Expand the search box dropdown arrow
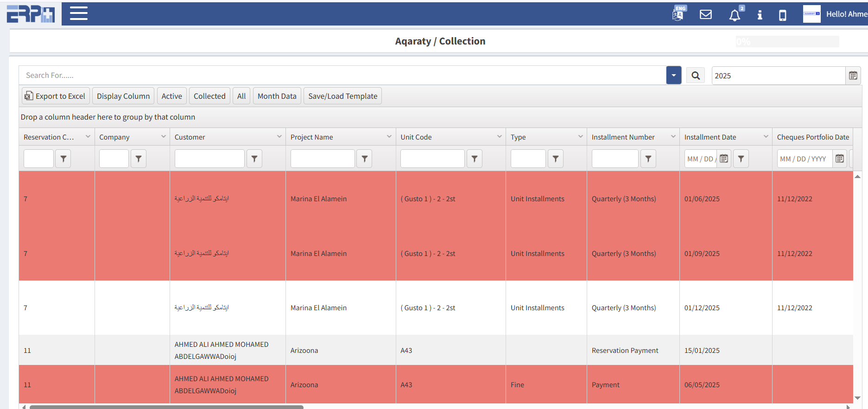Viewport: 868px width, 409px height. pyautogui.click(x=674, y=75)
